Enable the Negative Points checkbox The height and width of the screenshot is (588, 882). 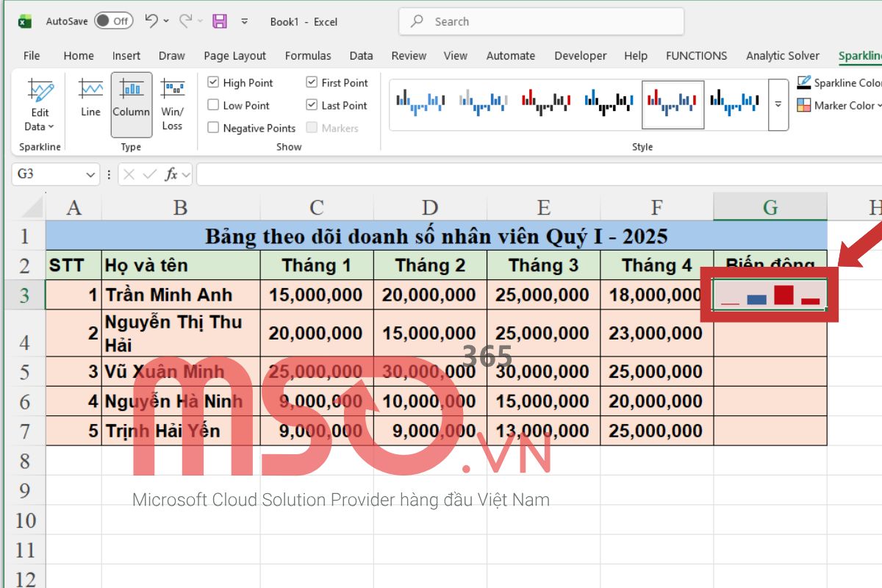(x=213, y=128)
